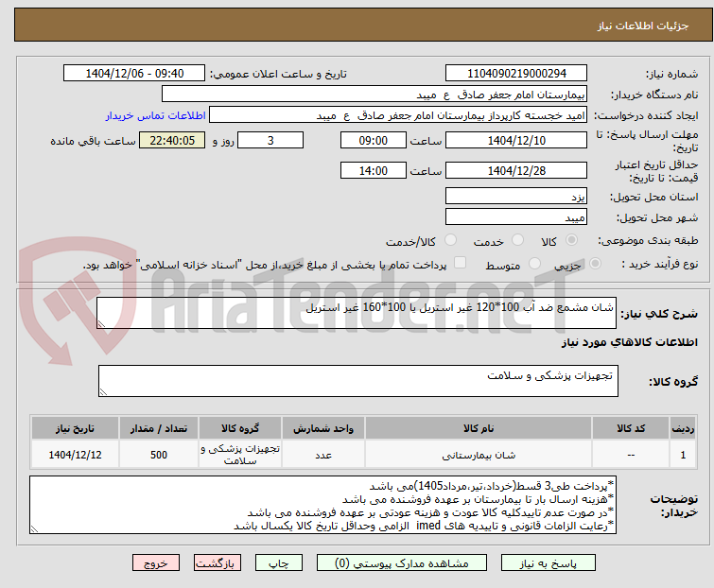Click the گروه کالا text area
The width and height of the screenshot is (714, 588).
pyautogui.click(x=358, y=381)
